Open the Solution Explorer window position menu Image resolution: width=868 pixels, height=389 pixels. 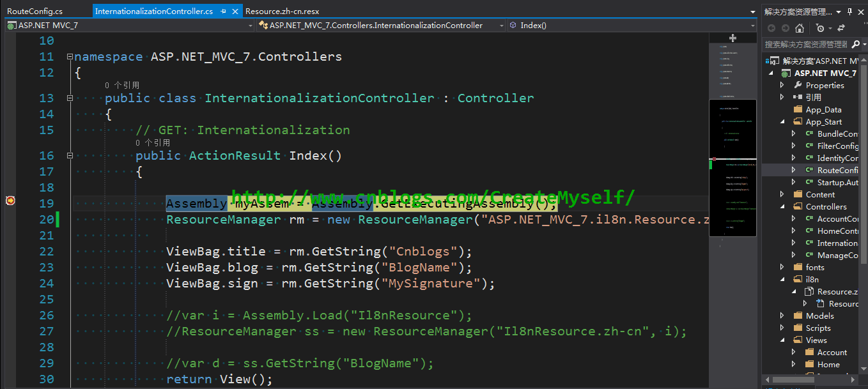pos(839,11)
